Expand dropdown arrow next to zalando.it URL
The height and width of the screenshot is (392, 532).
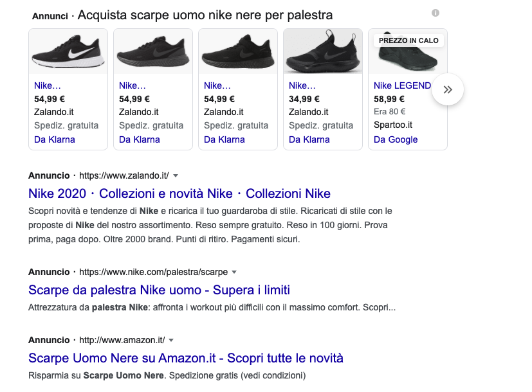176,175
